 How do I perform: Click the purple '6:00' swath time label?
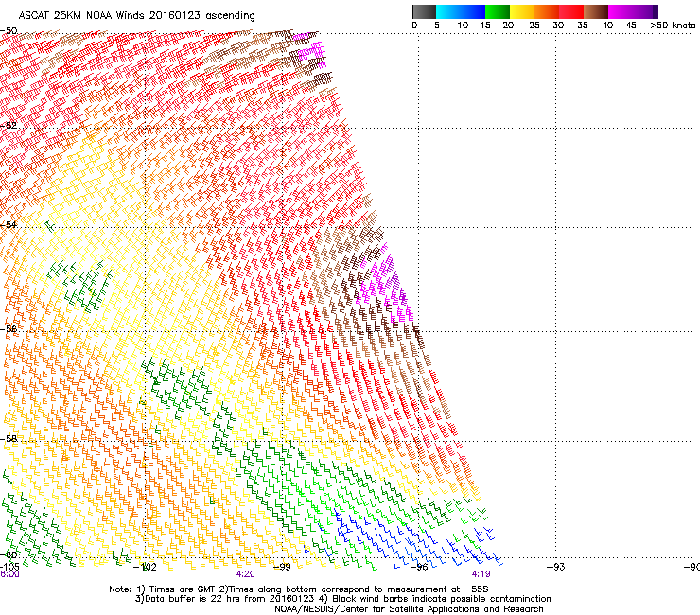click(9, 574)
